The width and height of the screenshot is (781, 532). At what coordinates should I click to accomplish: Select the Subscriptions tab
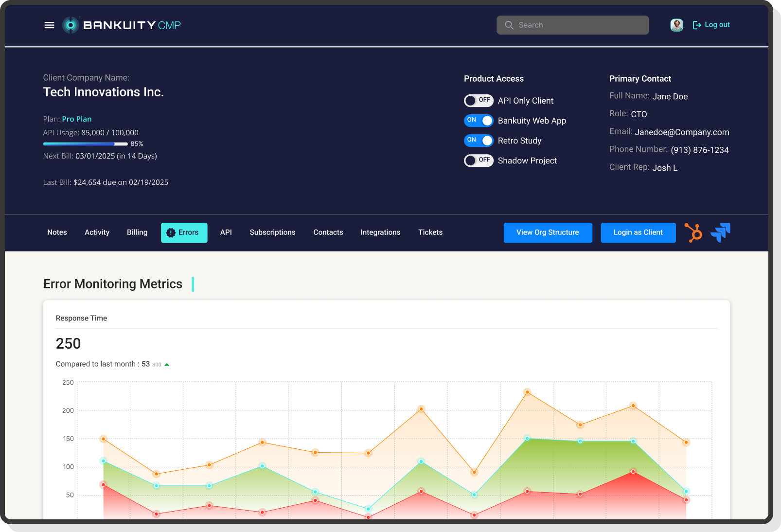pos(272,232)
